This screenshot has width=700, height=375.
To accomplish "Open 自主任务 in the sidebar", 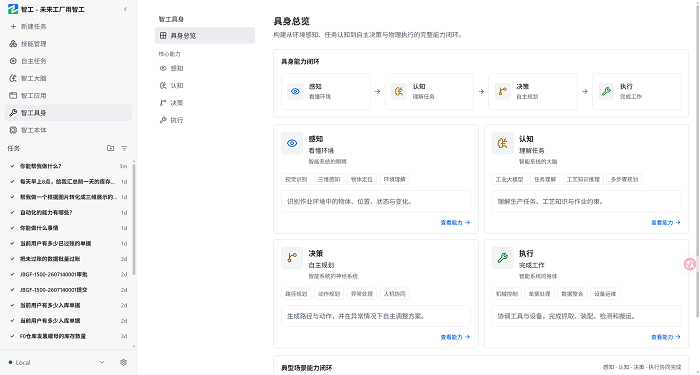I will (68, 61).
